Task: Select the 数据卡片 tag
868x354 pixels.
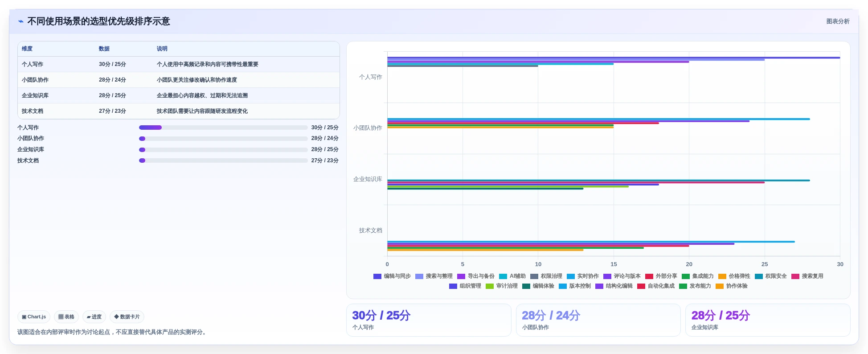Action: click(127, 317)
